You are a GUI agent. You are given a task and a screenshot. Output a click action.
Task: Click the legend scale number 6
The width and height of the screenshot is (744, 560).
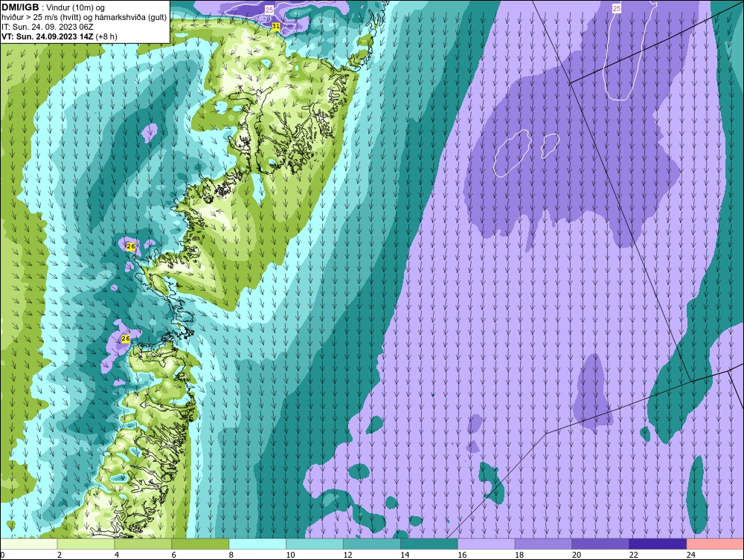tap(173, 555)
